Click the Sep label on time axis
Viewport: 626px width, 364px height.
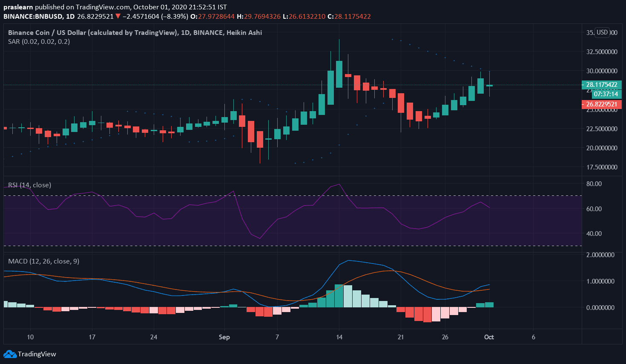[224, 337]
